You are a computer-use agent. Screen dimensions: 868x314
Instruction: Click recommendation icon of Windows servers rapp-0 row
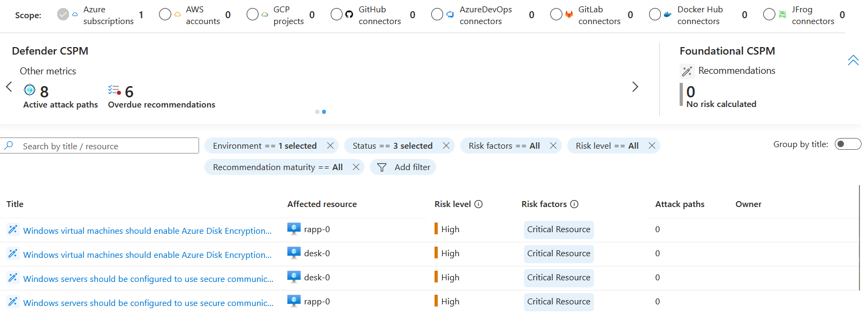tap(13, 302)
